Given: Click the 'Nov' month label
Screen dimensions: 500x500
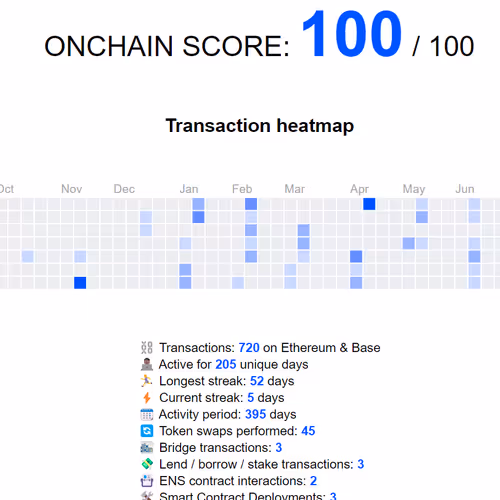Looking at the screenshot, I should pyautogui.click(x=72, y=189).
